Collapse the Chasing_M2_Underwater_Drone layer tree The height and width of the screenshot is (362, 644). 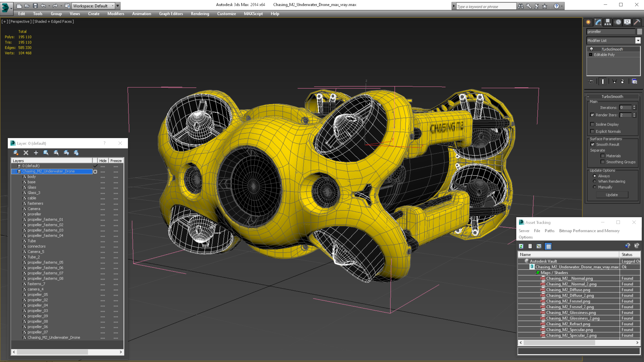14,171
